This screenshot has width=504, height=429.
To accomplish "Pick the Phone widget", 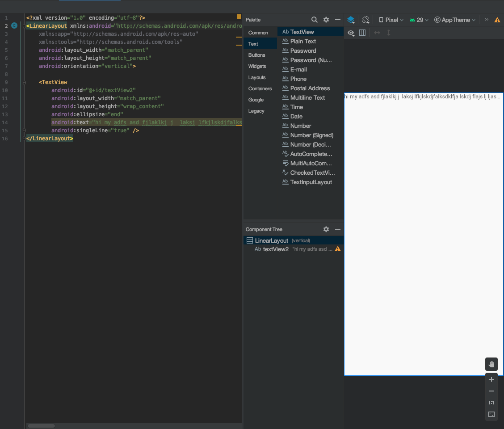I will pos(311,79).
